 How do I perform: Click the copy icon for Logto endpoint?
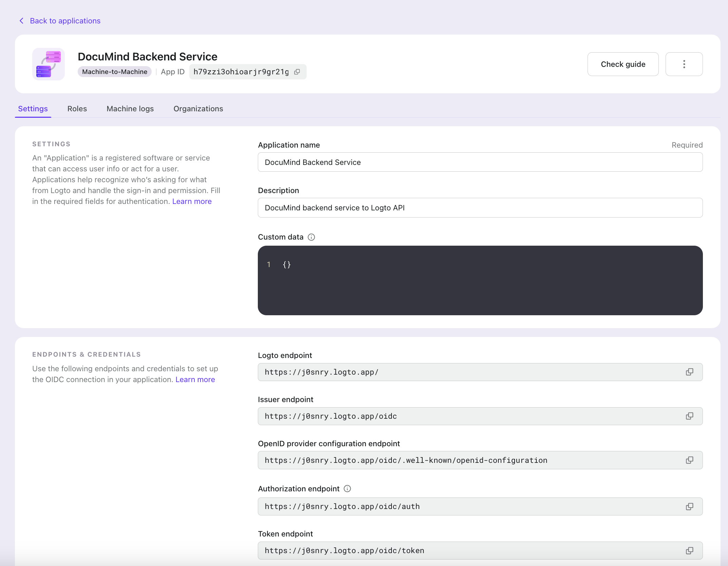click(x=690, y=372)
